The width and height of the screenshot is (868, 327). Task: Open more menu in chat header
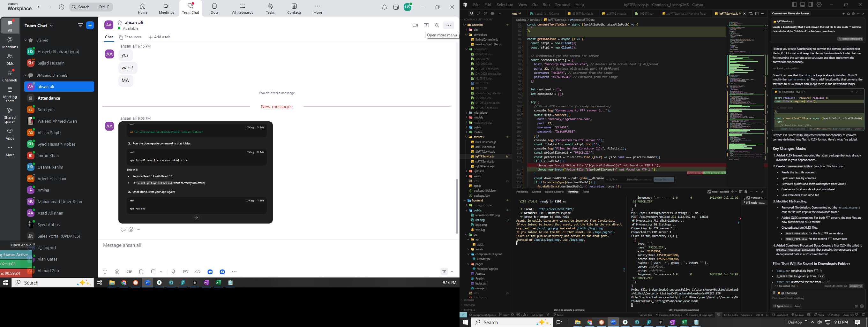tap(448, 25)
